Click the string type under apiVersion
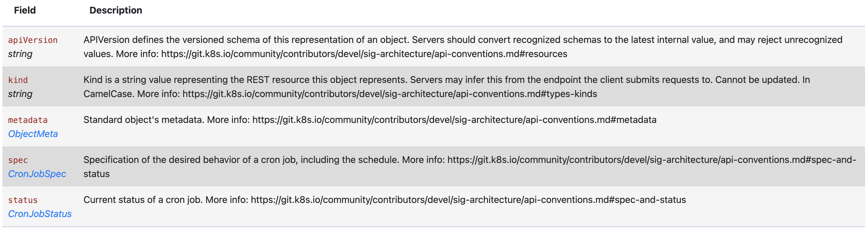 [20, 54]
